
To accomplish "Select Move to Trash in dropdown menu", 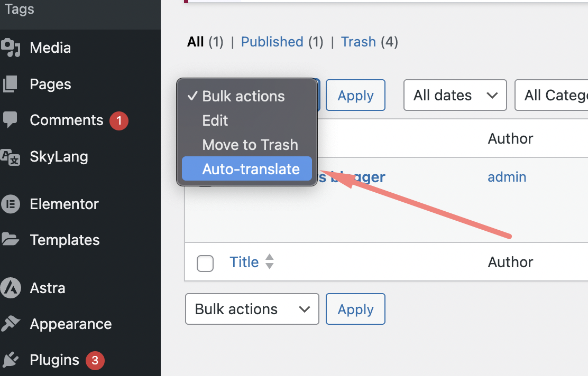I will (x=250, y=145).
